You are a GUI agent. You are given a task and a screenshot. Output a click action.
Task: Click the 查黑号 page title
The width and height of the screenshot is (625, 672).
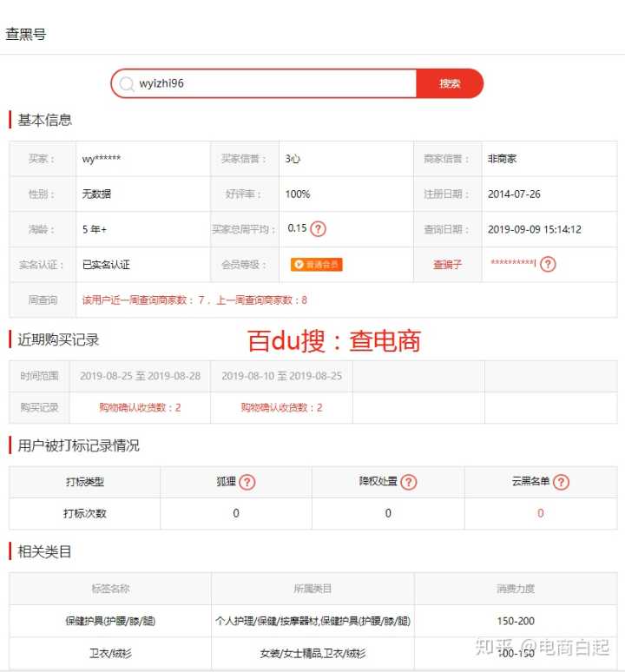[26, 34]
